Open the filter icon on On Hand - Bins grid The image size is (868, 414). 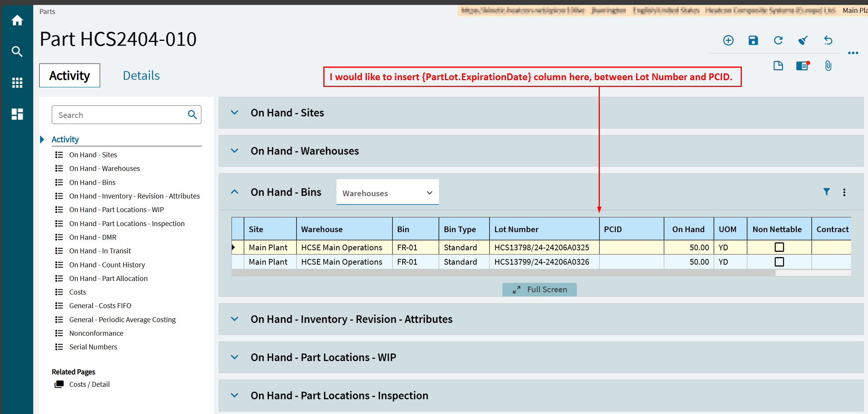(826, 192)
